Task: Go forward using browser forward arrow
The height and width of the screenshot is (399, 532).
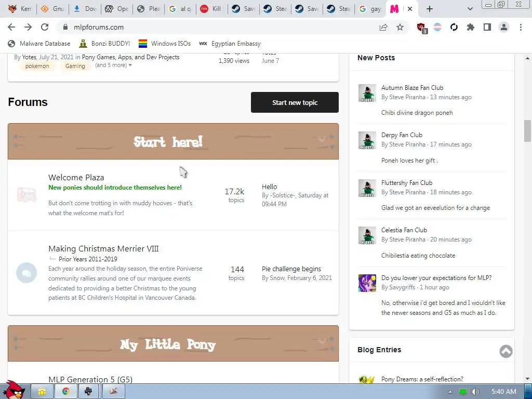Action: (28, 27)
